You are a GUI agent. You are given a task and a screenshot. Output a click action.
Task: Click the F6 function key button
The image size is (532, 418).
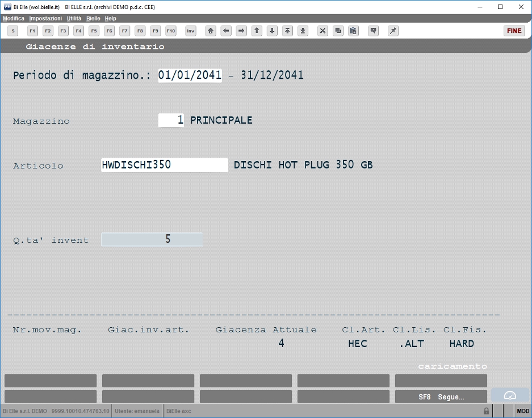(109, 31)
